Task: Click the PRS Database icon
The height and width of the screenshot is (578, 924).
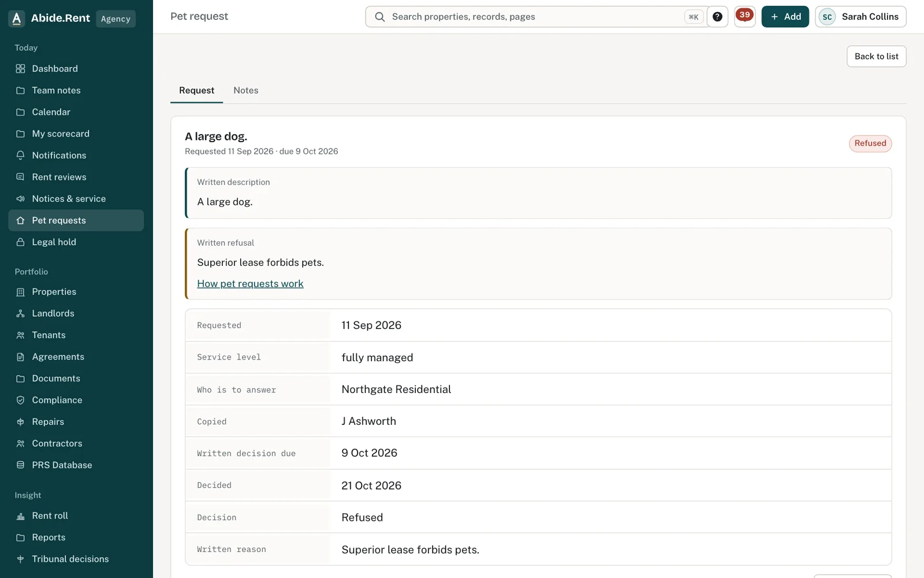Action: pos(20,465)
